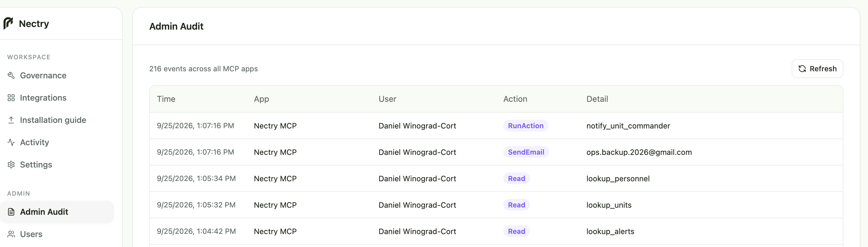Select the ops.backup.2026@gmail.com detail
The height and width of the screenshot is (247, 868).
(639, 152)
